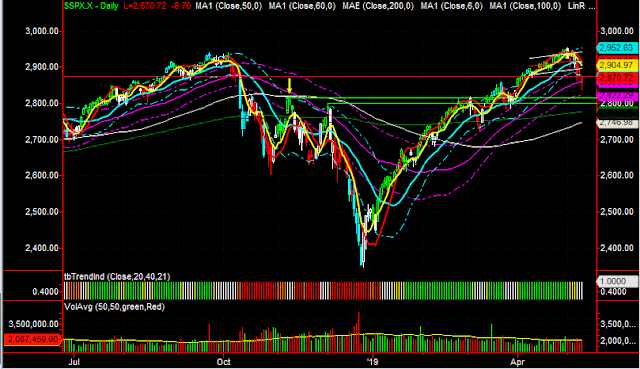Screen dimensions: 640x369
Task: Click 0.4000 on the left trend indicator axis
Action: click(46, 292)
